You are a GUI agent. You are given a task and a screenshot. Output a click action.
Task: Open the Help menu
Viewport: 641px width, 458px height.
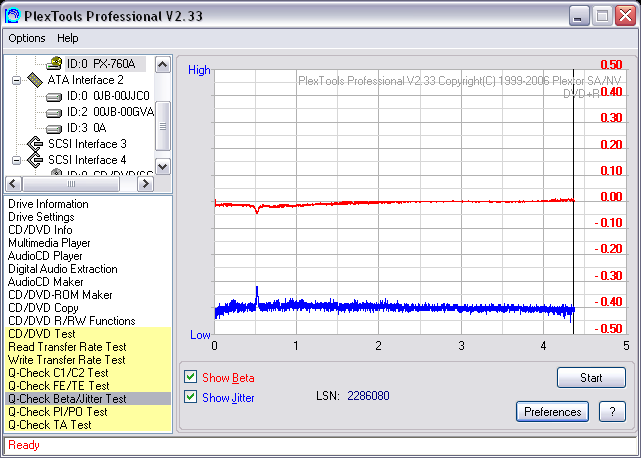[x=67, y=38]
